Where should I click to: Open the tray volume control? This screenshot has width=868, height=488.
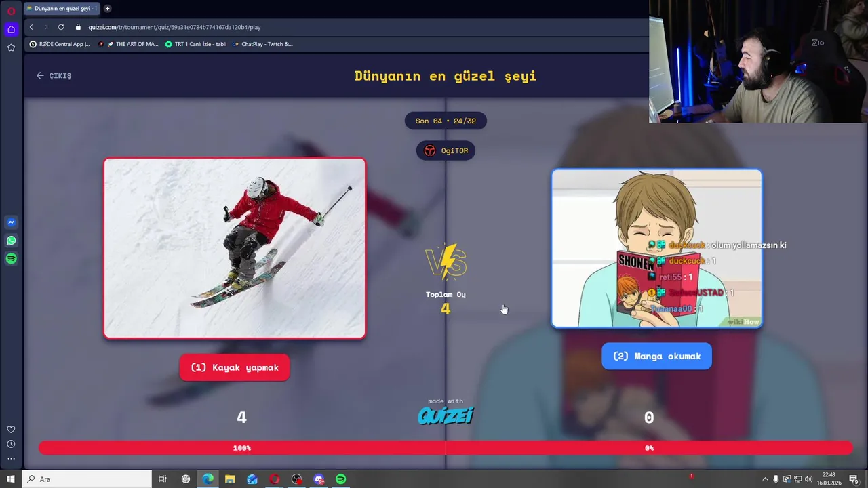[809, 479]
